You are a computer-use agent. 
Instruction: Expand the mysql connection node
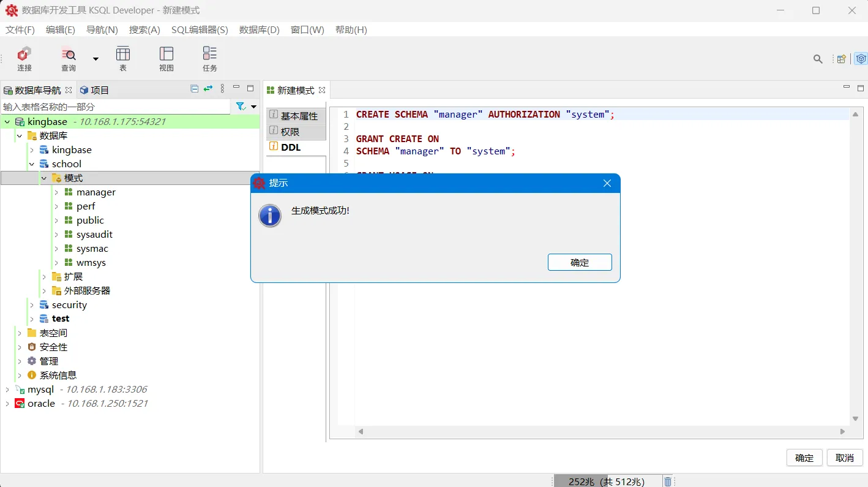[x=7, y=389]
